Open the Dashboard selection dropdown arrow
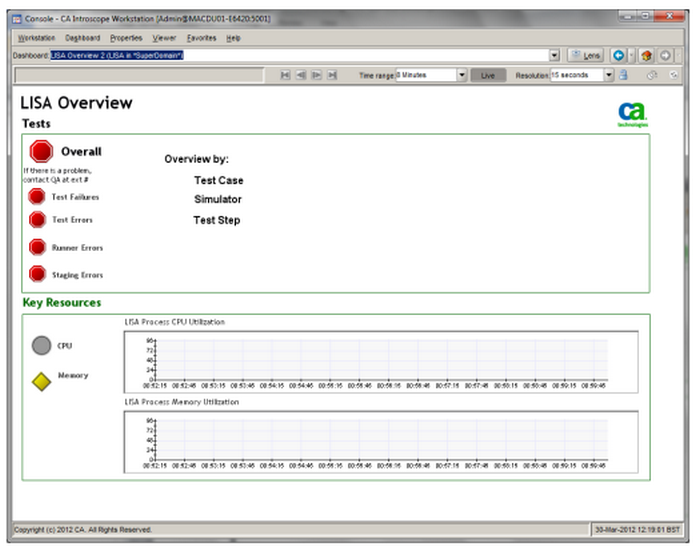This screenshot has width=700, height=547. coord(554,55)
